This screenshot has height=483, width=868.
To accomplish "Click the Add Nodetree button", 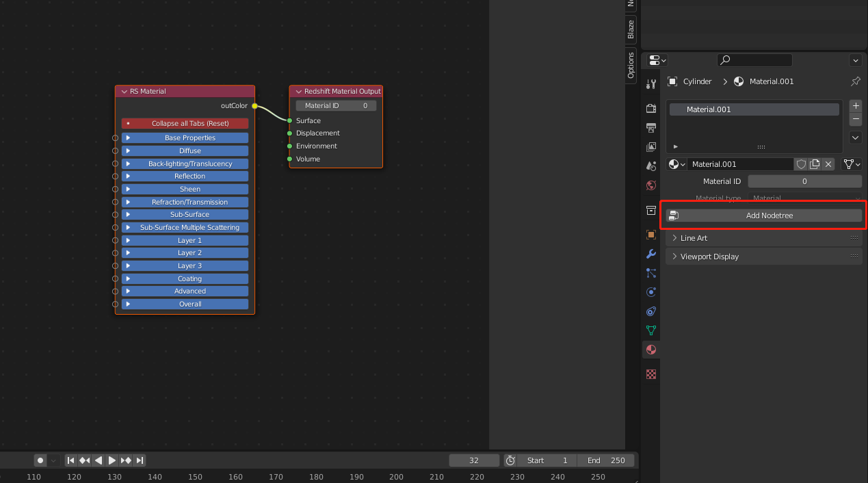I will coord(764,216).
